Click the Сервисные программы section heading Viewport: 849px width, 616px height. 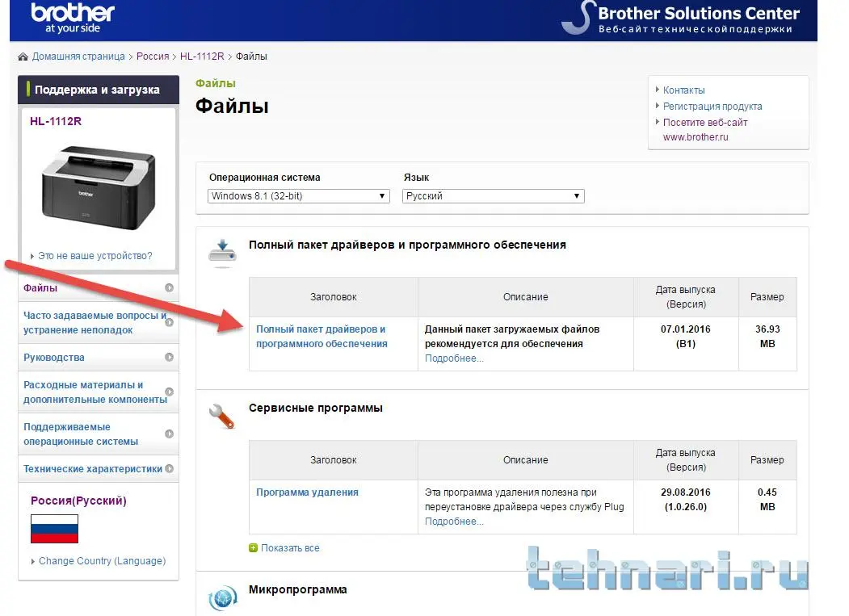point(316,408)
